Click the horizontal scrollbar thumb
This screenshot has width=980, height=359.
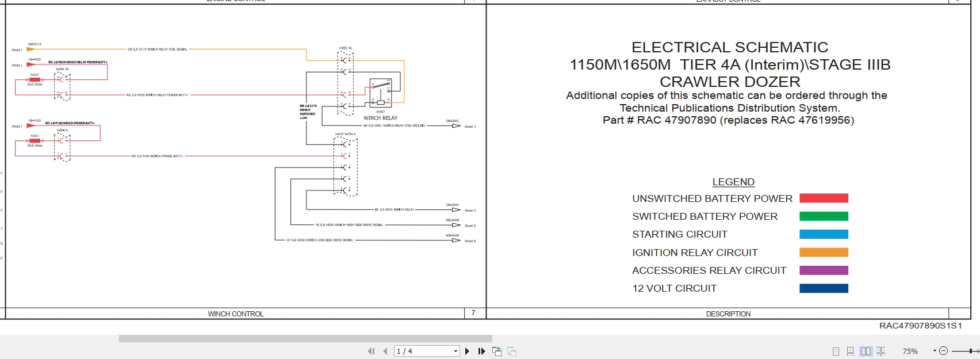click(x=305, y=338)
